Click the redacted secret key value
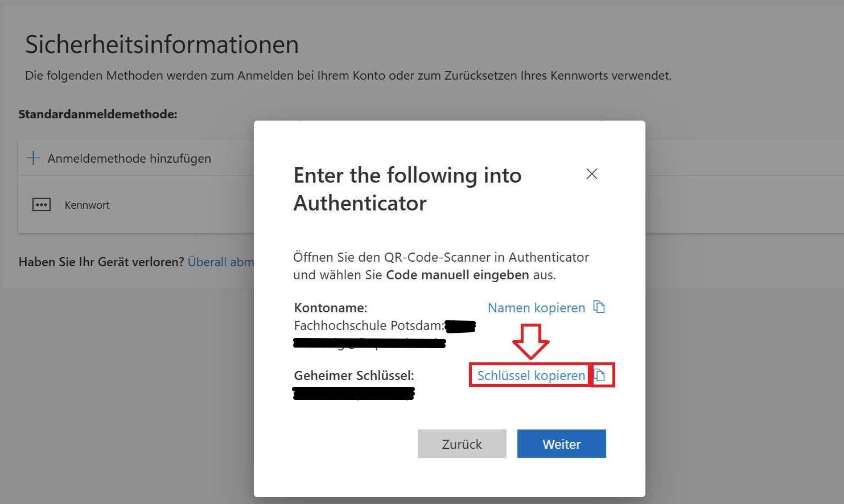Image resolution: width=844 pixels, height=504 pixels. click(353, 393)
